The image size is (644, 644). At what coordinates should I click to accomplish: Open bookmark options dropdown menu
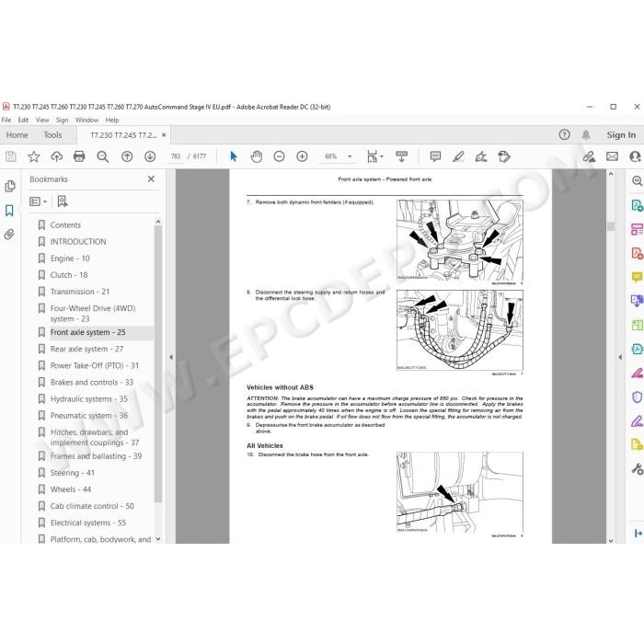click(x=39, y=201)
